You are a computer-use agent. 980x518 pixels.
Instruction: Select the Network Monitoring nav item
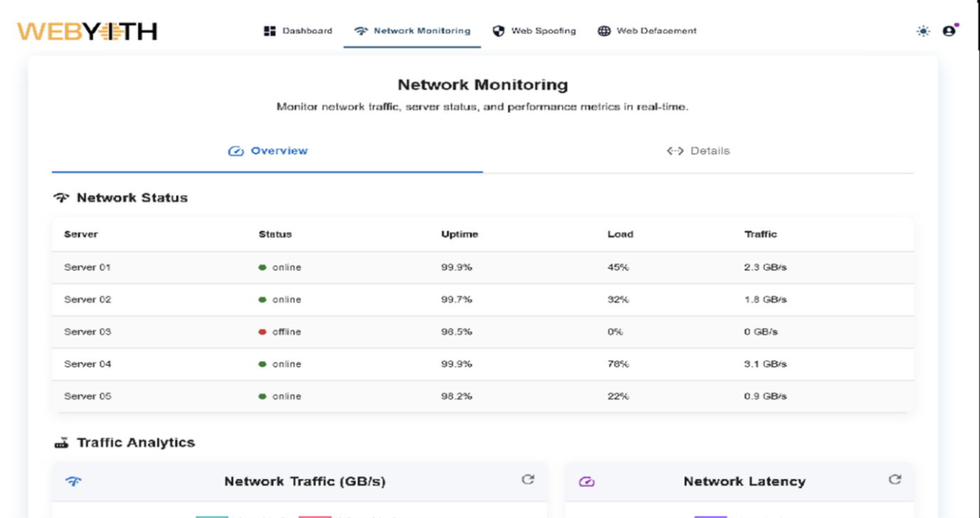[x=412, y=31]
